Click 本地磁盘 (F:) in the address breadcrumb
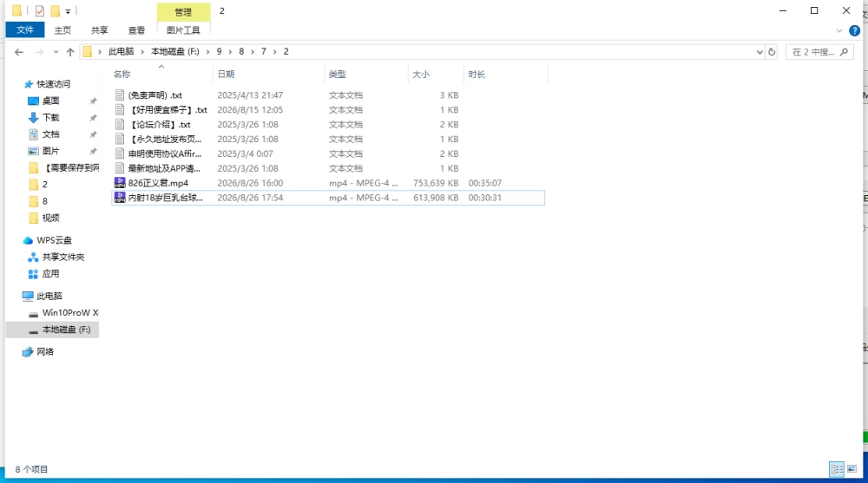The height and width of the screenshot is (483, 868). (175, 51)
